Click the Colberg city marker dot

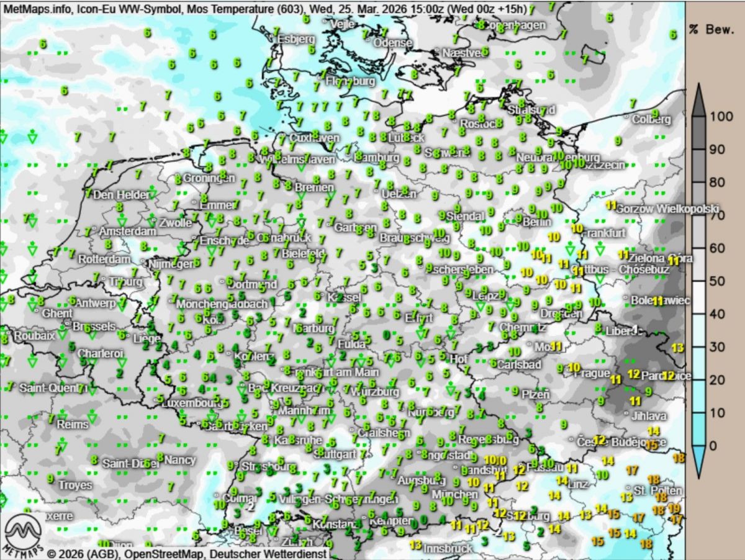627,117
